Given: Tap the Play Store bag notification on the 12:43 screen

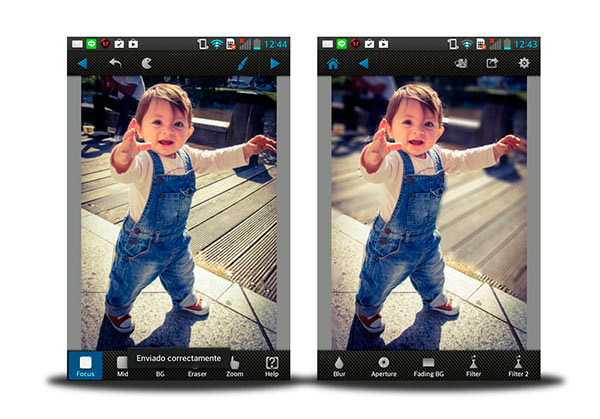Looking at the screenshot, I should pyautogui.click(x=383, y=44).
